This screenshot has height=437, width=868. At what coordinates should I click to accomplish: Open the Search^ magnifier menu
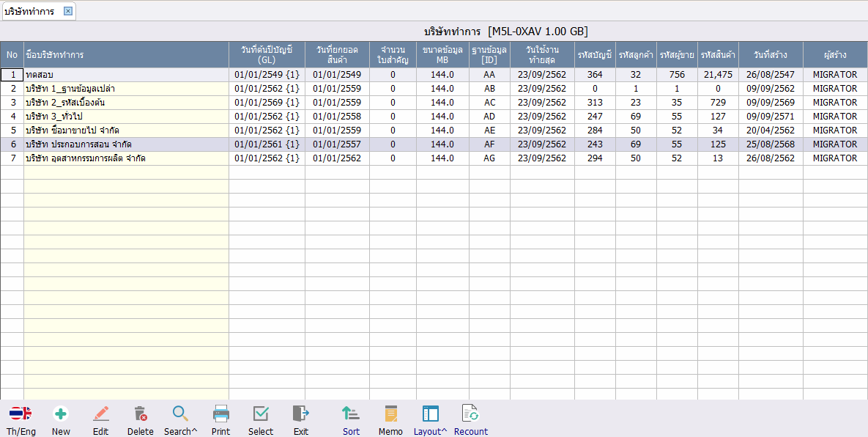(x=180, y=414)
